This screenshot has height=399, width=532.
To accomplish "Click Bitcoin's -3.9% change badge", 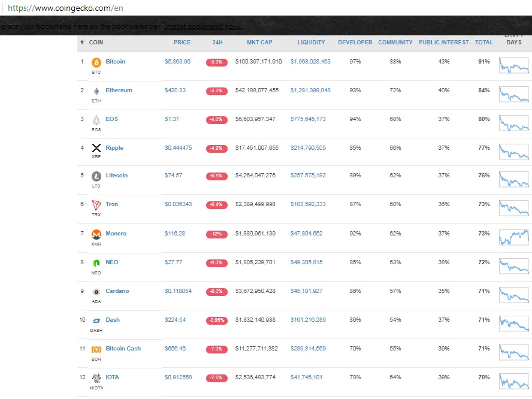I will pos(216,62).
